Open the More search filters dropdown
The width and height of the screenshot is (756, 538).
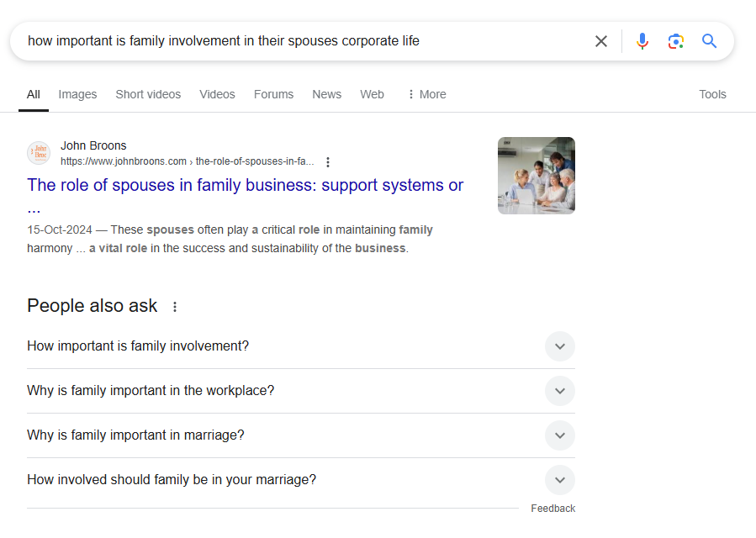click(x=426, y=94)
